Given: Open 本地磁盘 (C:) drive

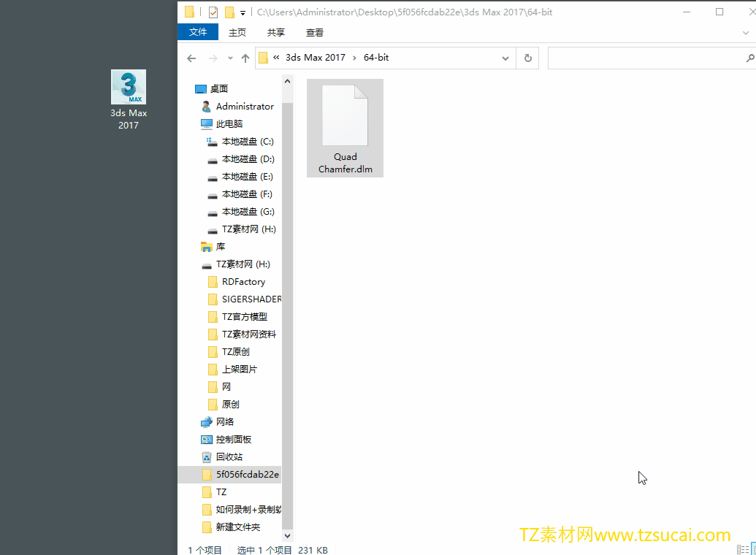Looking at the screenshot, I should click(x=248, y=142).
